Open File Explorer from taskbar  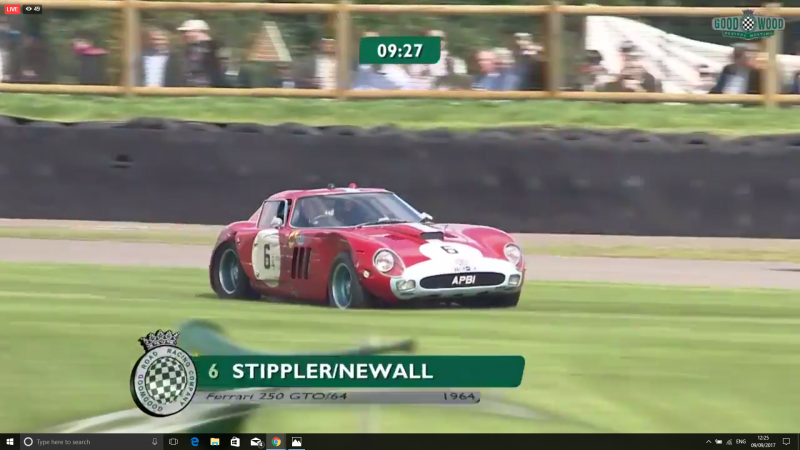(215, 441)
